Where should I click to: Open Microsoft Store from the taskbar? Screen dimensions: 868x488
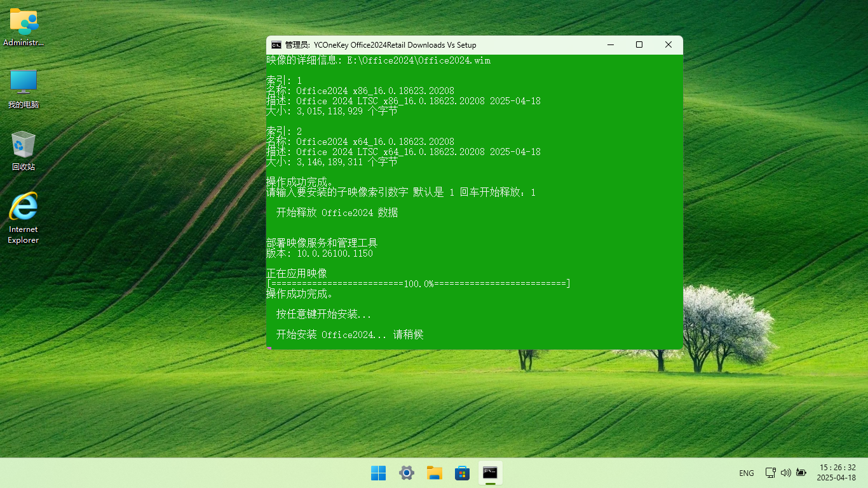pos(462,473)
